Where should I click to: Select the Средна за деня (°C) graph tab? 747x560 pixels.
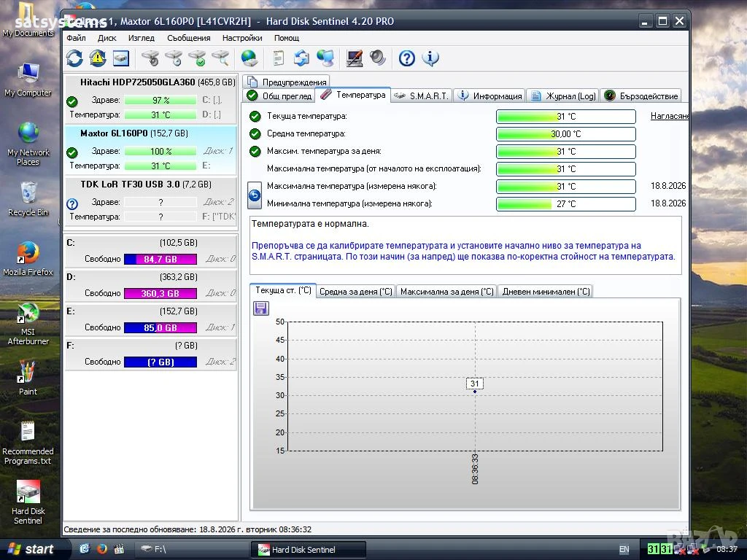(355, 292)
